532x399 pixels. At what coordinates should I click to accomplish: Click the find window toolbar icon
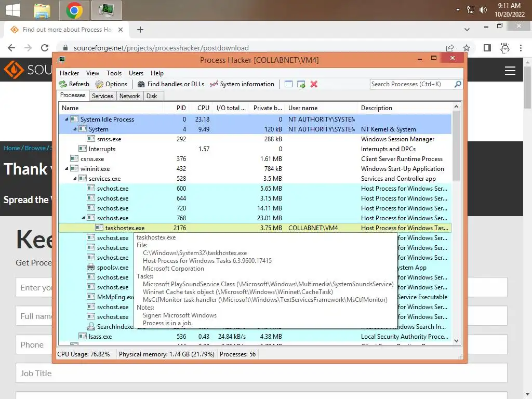point(288,84)
